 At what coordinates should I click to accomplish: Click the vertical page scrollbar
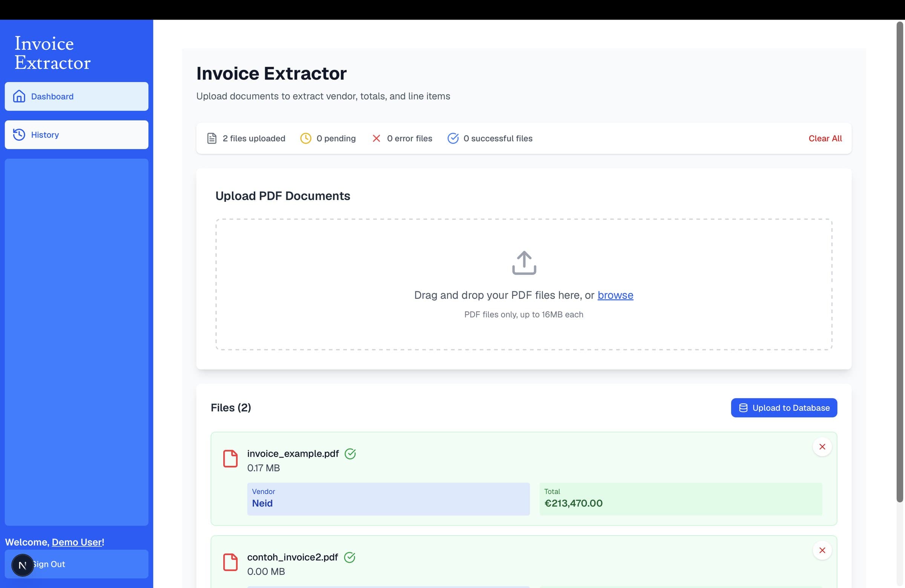[x=900, y=262]
